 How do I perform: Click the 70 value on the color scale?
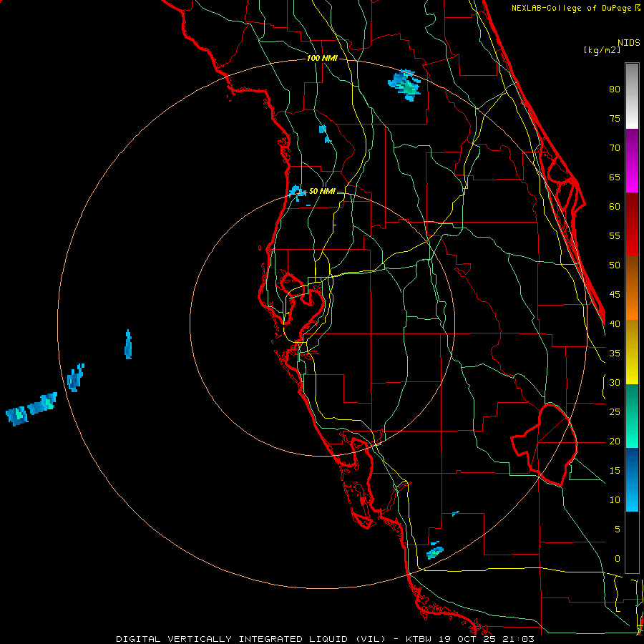615,148
